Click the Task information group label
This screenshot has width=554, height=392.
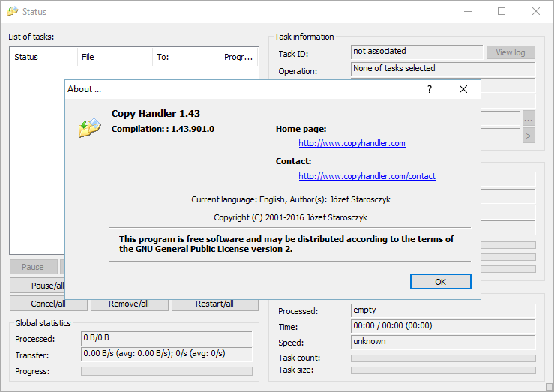[304, 37]
